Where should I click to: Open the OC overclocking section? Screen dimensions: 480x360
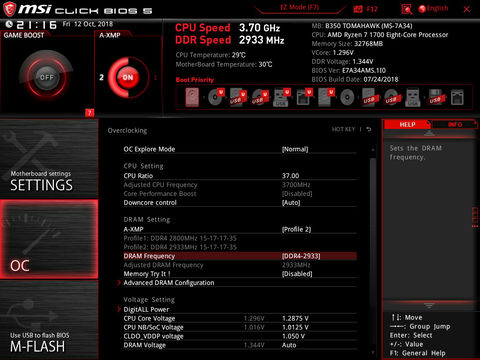pyautogui.click(x=49, y=239)
